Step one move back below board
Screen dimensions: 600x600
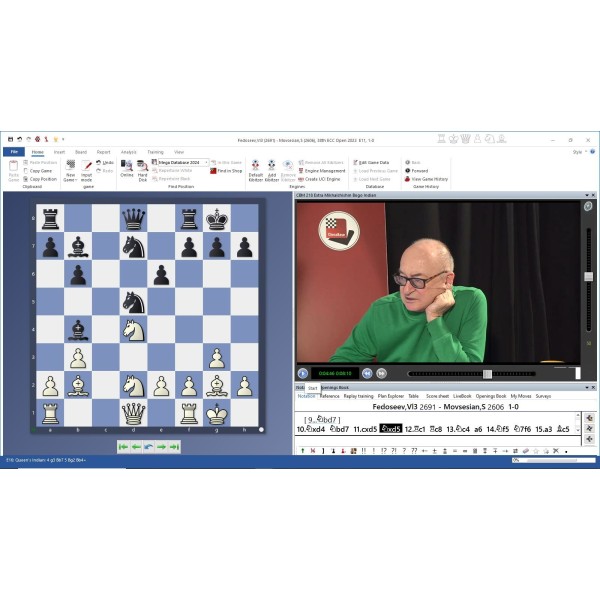[x=136, y=447]
